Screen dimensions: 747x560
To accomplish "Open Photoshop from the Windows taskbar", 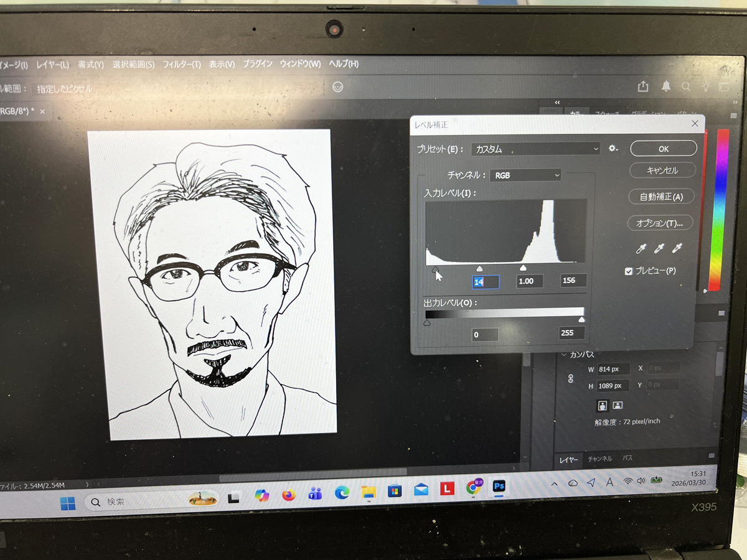I will (x=499, y=487).
